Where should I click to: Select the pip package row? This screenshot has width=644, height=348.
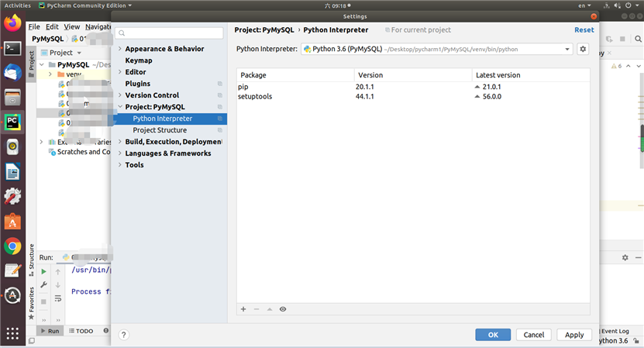pos(413,87)
